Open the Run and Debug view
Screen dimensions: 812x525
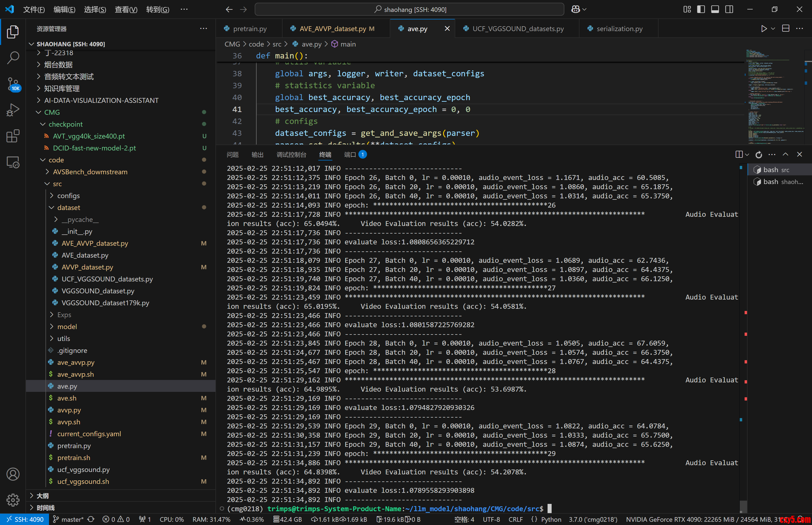pos(13,110)
